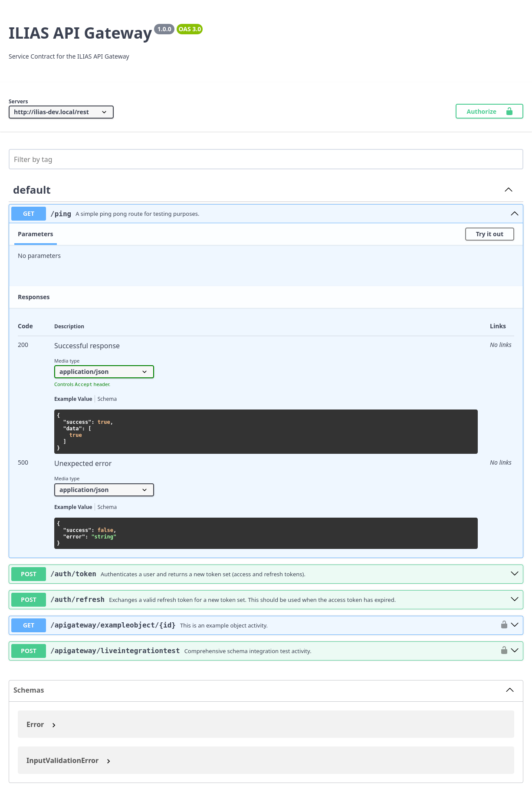Click the OAS 3.0 badge
532x796 pixels.
190,29
